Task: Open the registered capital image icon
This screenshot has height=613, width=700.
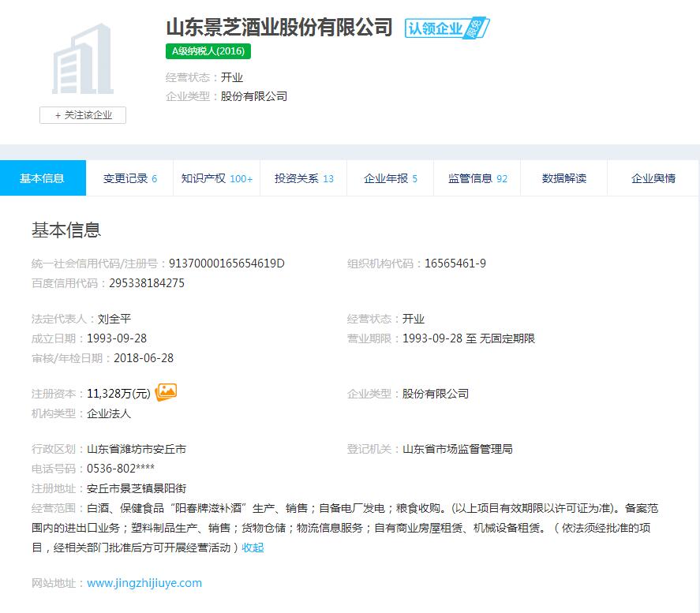Action: [166, 392]
